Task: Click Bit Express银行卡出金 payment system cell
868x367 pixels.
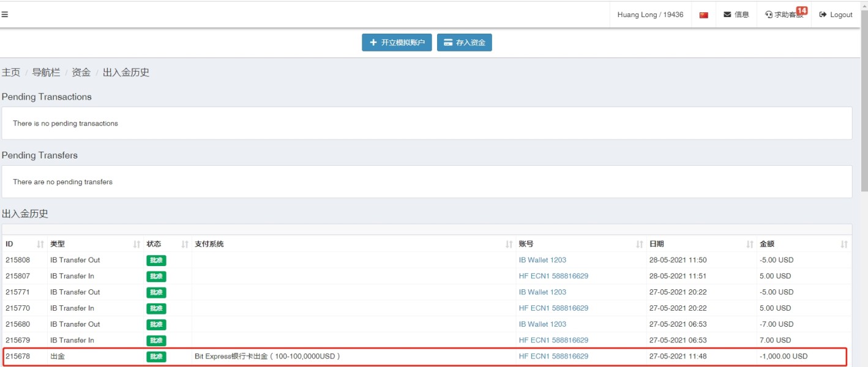Action: coord(268,356)
